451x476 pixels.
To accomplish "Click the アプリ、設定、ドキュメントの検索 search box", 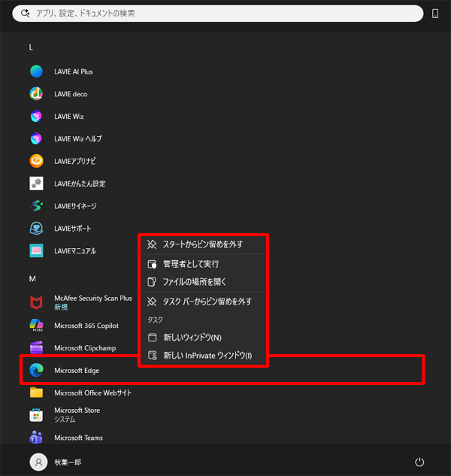I will 218,14.
